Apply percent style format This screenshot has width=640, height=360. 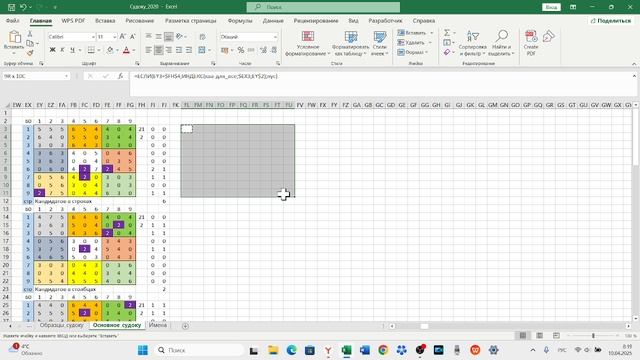point(241,50)
